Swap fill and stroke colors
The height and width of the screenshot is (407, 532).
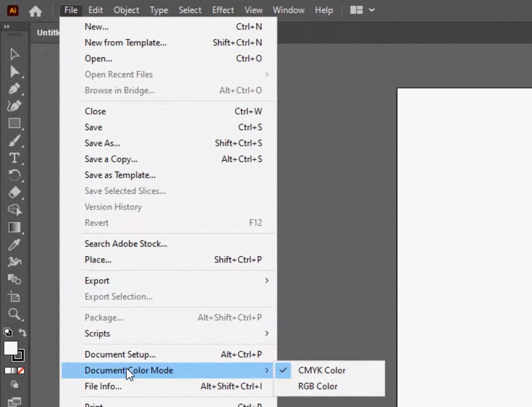point(23,333)
